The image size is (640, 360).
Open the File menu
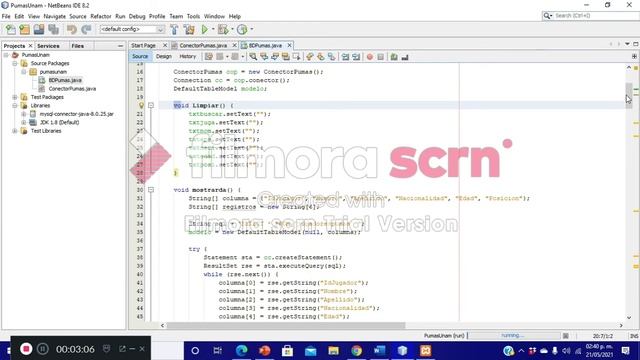(x=6, y=16)
